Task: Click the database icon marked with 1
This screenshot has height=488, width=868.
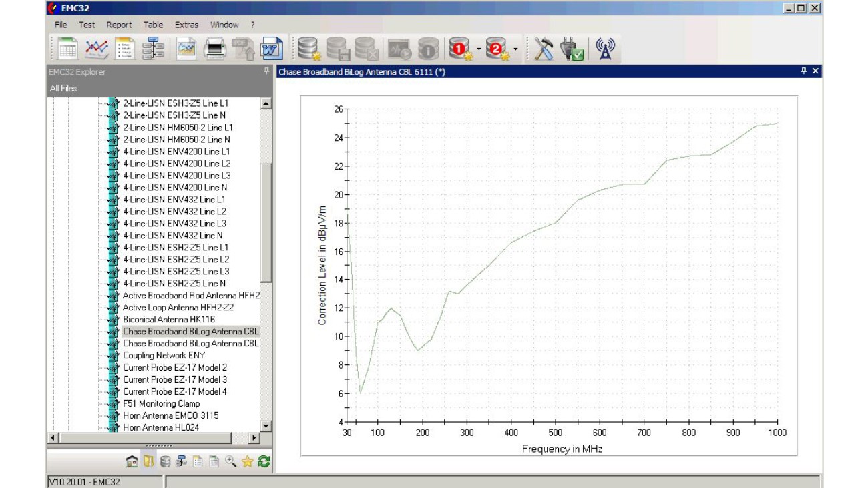Action: (461, 49)
